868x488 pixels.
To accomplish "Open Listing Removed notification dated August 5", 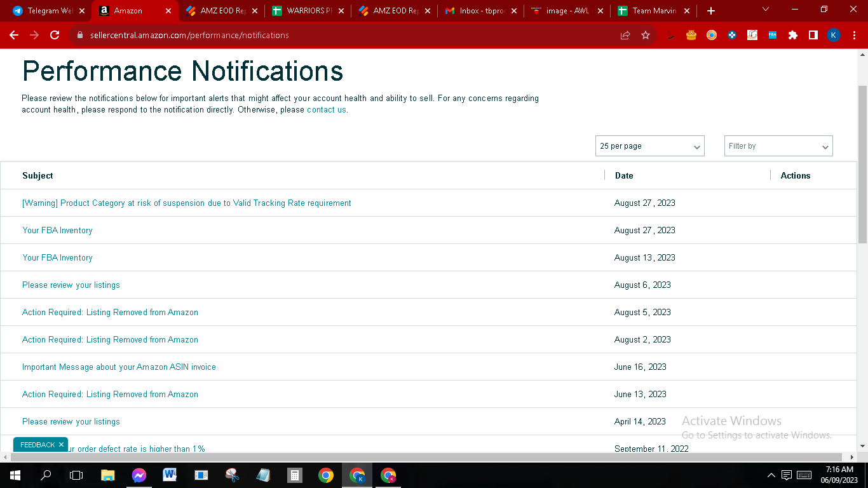I will click(x=110, y=313).
